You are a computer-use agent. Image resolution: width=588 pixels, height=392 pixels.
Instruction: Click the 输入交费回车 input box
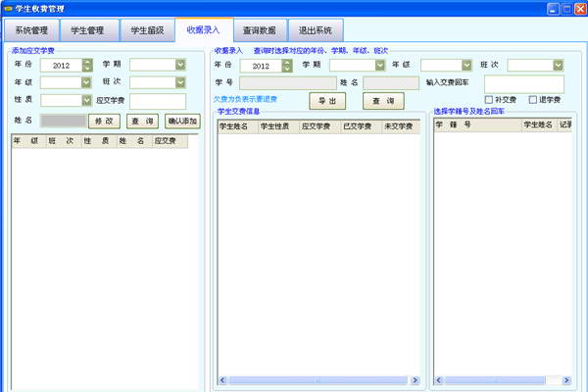coord(524,84)
